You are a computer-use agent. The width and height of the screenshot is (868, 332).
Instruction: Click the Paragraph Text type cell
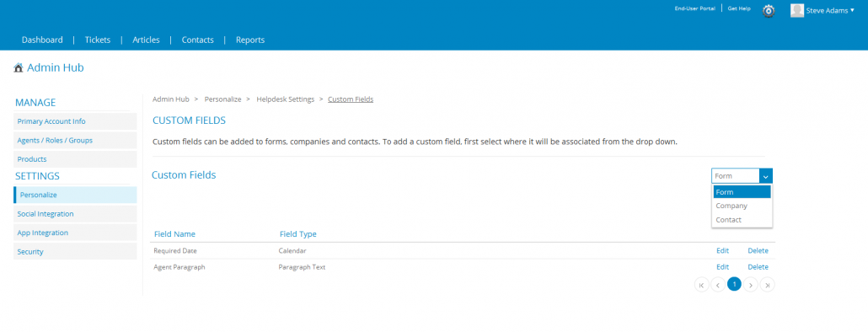pos(302,267)
